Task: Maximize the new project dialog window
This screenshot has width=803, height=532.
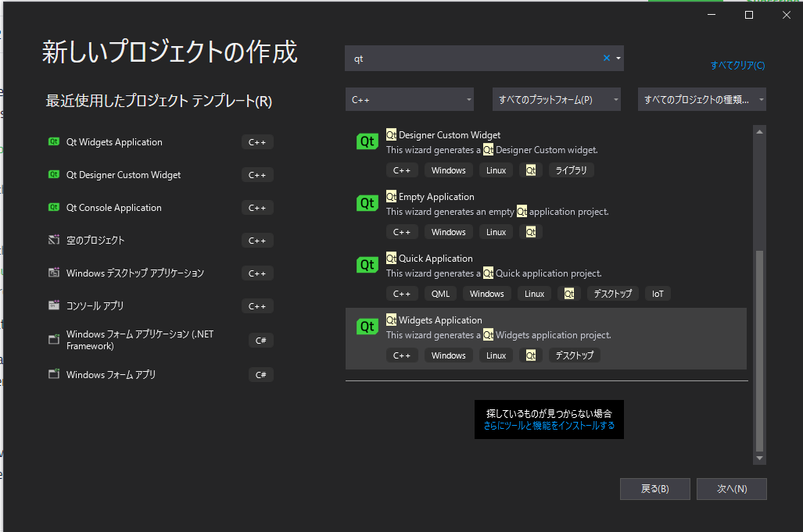Action: 749,15
